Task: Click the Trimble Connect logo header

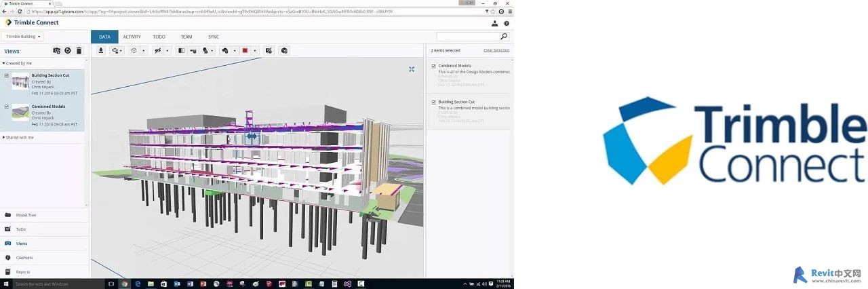Action: click(x=32, y=22)
